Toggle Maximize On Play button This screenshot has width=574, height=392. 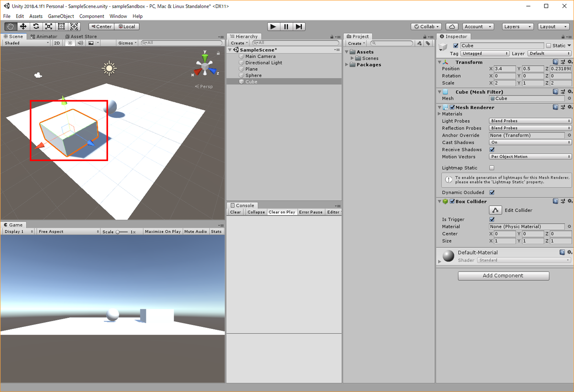click(163, 231)
